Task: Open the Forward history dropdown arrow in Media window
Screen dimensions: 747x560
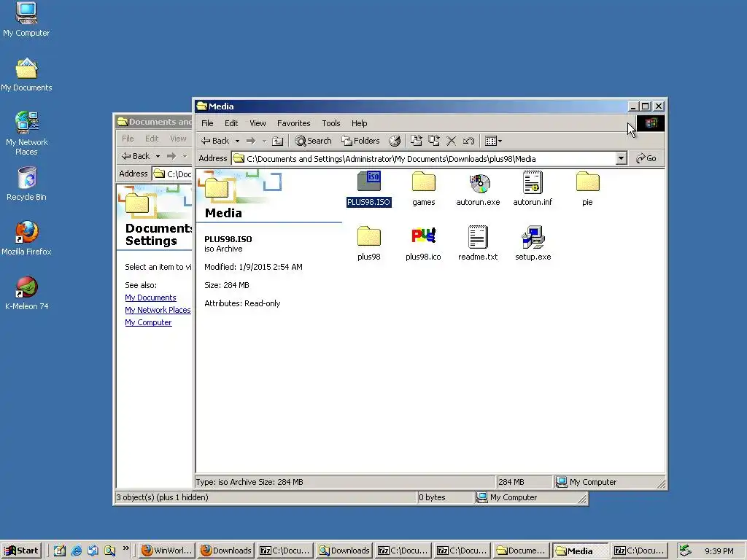Action: (264, 141)
